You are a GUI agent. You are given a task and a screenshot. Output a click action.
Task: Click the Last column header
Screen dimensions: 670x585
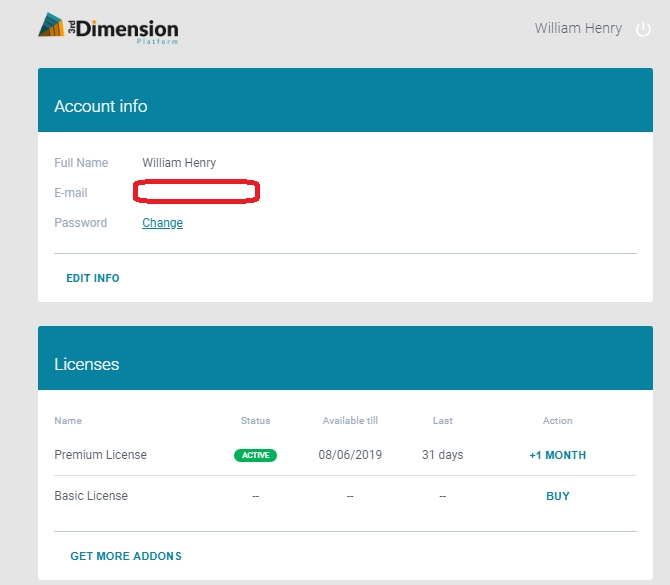(442, 421)
